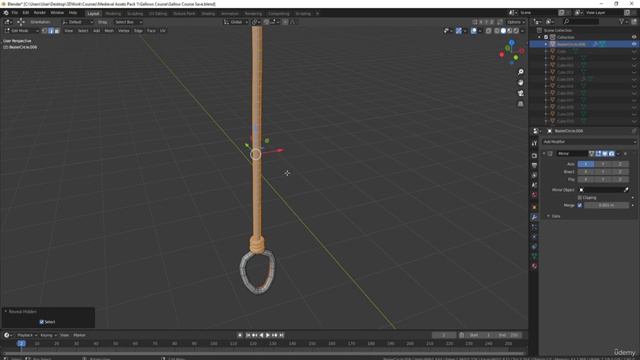Viewport: 640px width, 360px height.
Task: Toggle Collection visibility eye icon
Action: [634, 37]
